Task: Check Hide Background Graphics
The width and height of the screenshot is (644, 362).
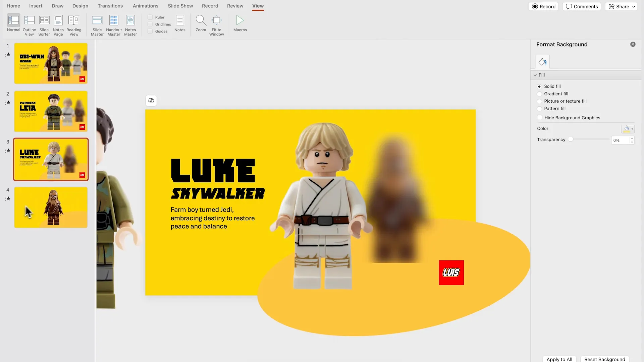Action: [540, 118]
